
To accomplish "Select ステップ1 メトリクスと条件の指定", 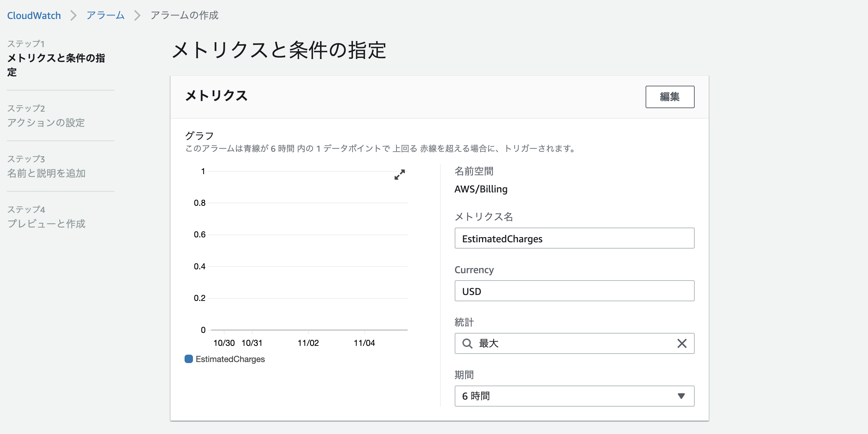I will coord(56,64).
